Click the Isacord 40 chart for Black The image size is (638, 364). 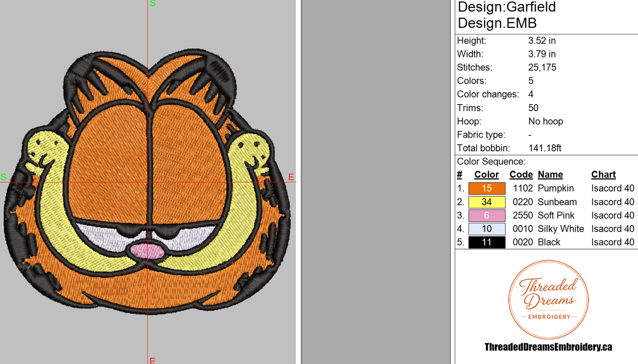pyautogui.click(x=613, y=242)
